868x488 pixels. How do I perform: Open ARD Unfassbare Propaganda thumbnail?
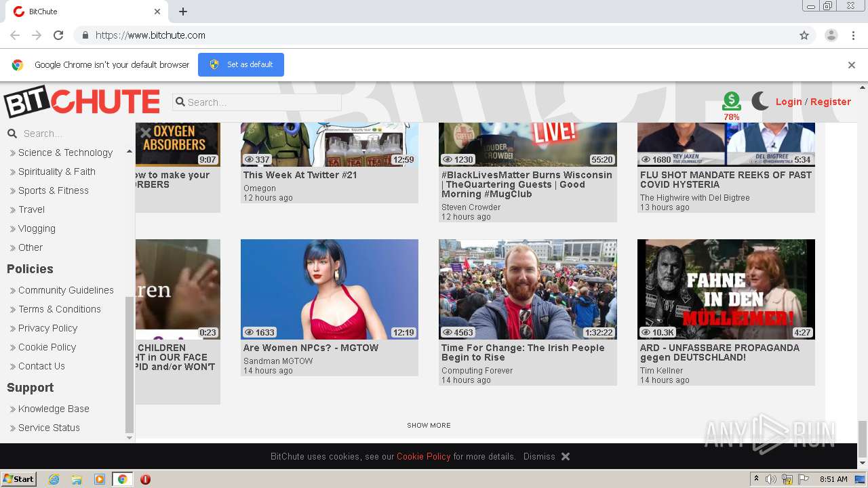pos(726,289)
